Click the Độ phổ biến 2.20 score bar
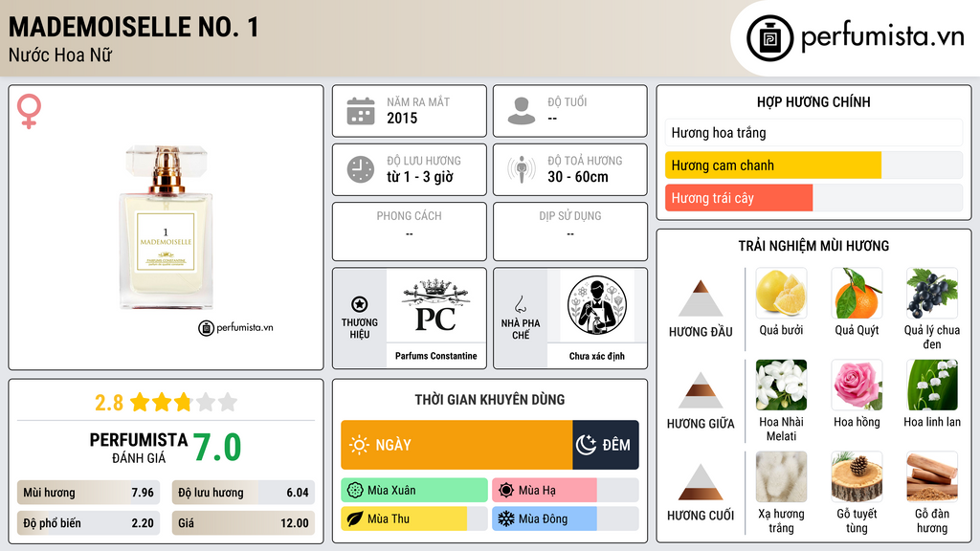 click(x=88, y=523)
